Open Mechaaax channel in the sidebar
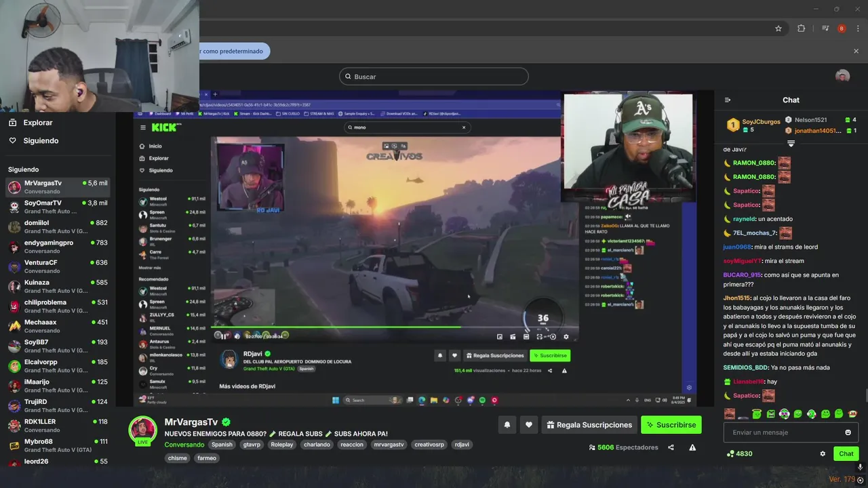 [58, 326]
